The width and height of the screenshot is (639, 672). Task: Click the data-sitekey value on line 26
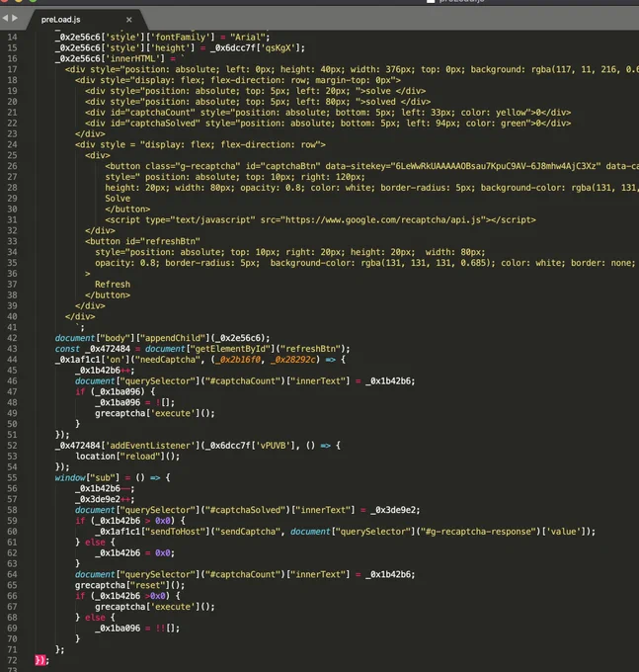coord(496,166)
